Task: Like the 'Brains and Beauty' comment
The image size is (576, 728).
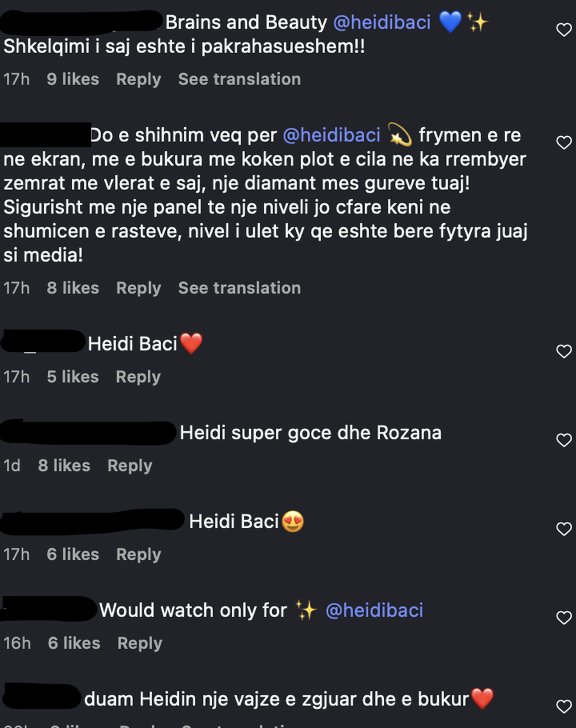Action: coord(564,29)
